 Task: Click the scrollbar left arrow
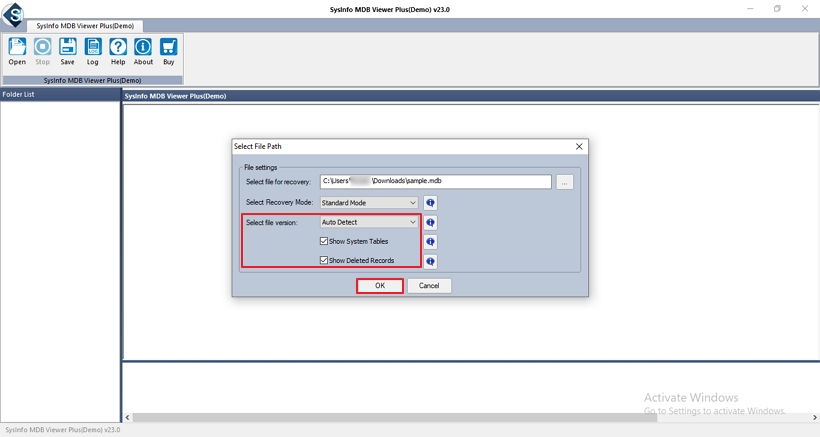click(x=127, y=417)
